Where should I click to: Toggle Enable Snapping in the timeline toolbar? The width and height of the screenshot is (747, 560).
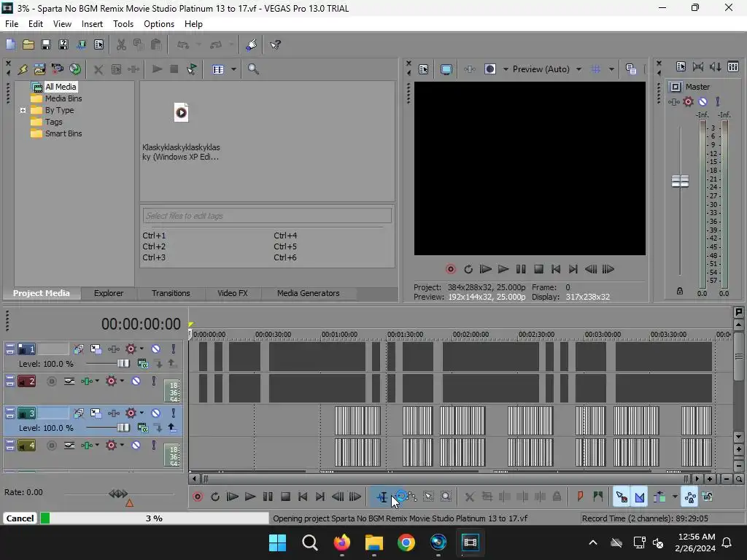[x=622, y=497]
